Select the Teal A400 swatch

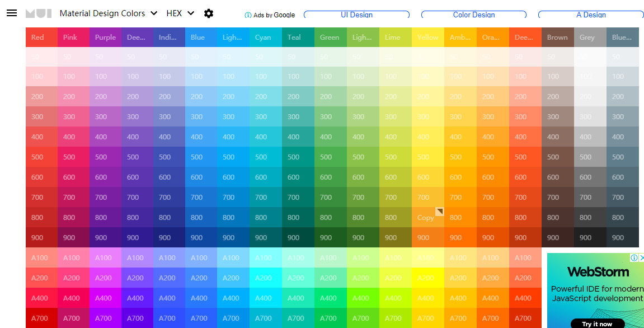tap(298, 298)
